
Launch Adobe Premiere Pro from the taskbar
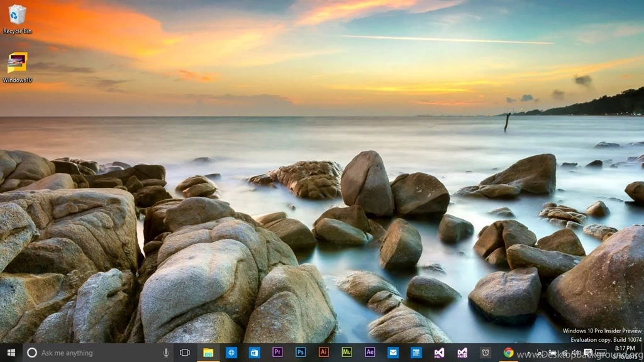pyautogui.click(x=276, y=353)
